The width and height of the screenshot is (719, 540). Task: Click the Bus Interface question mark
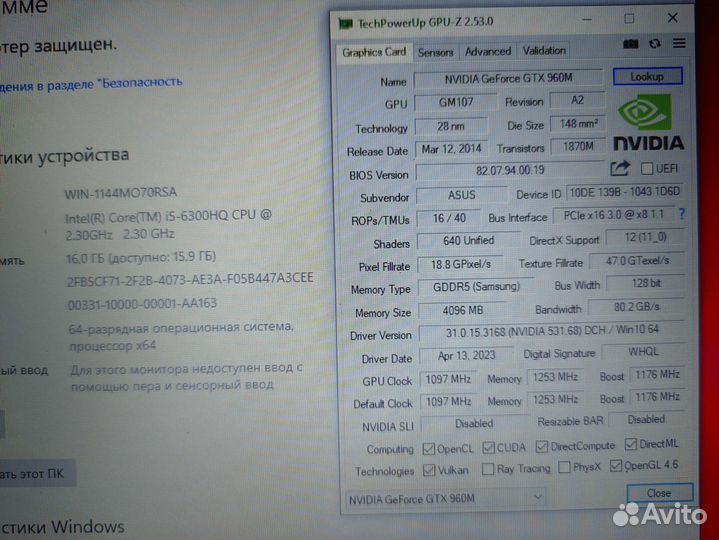[682, 214]
